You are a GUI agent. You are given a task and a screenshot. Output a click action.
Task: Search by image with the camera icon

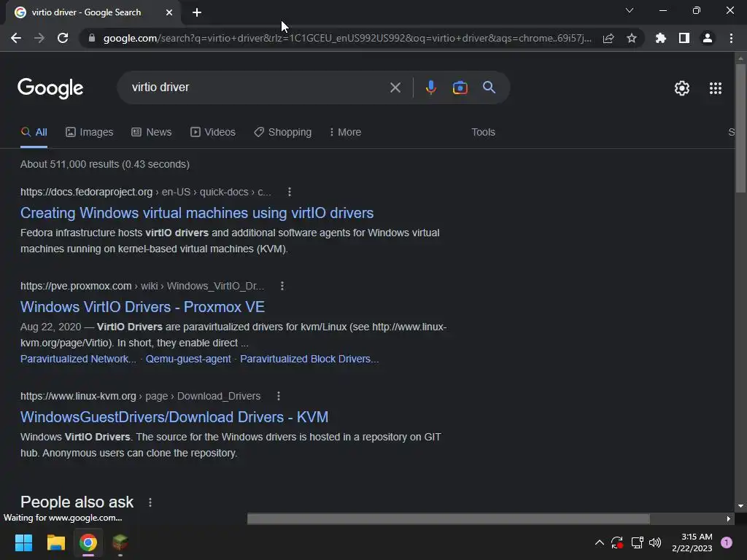pos(460,87)
